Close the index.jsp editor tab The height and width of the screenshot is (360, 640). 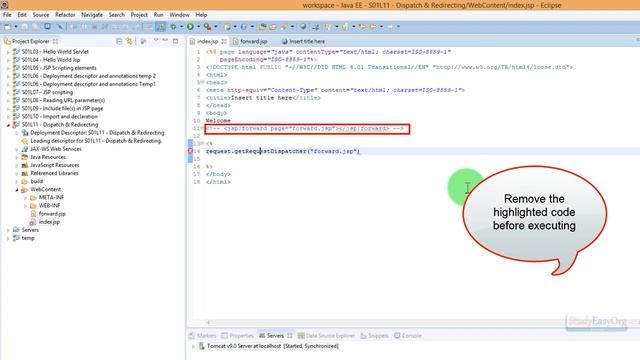[224, 41]
